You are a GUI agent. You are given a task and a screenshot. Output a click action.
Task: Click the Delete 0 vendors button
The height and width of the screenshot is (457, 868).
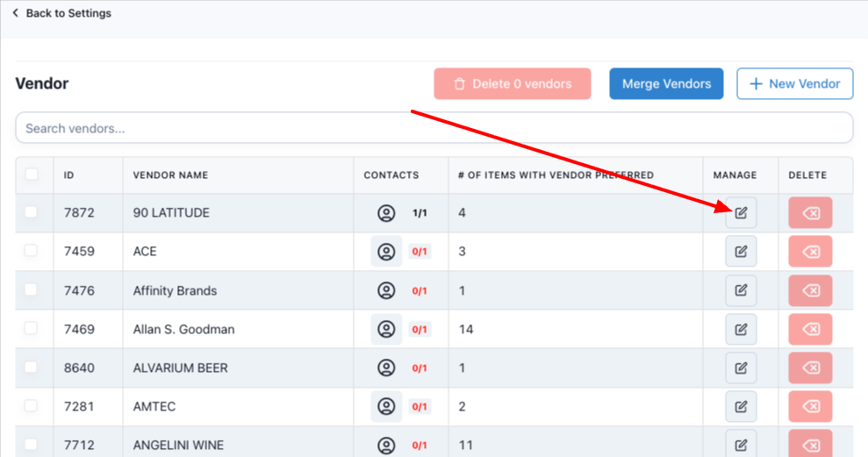point(512,84)
